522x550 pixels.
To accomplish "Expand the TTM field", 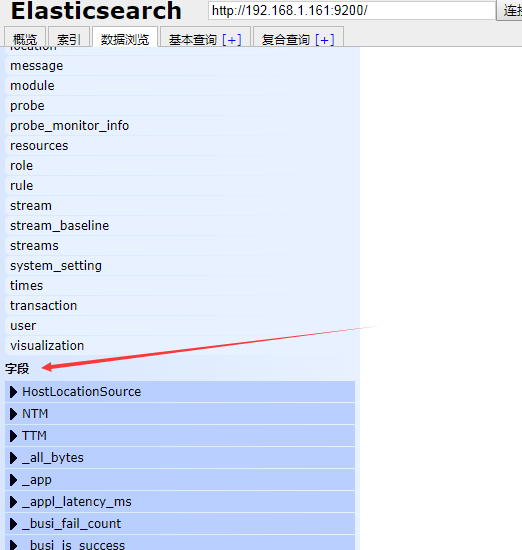I will (180, 436).
